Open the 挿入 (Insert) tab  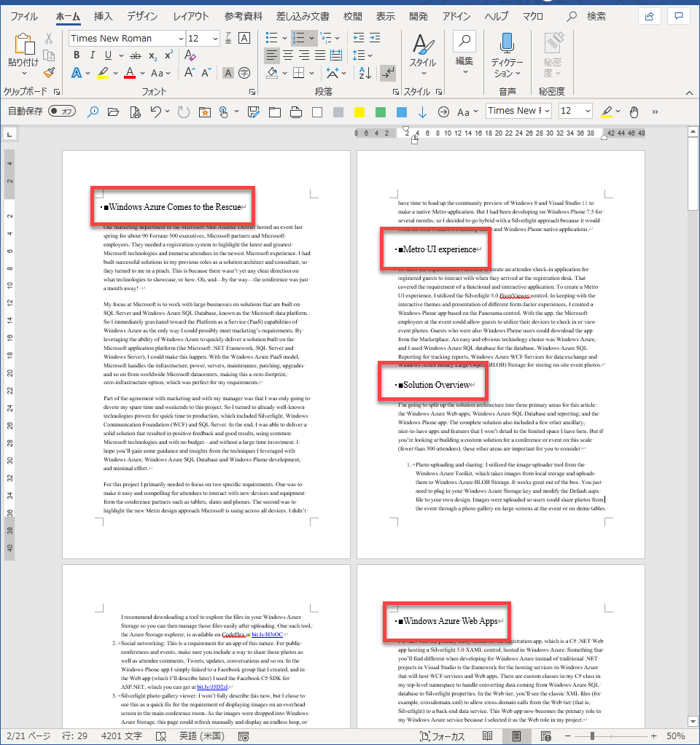tap(104, 16)
